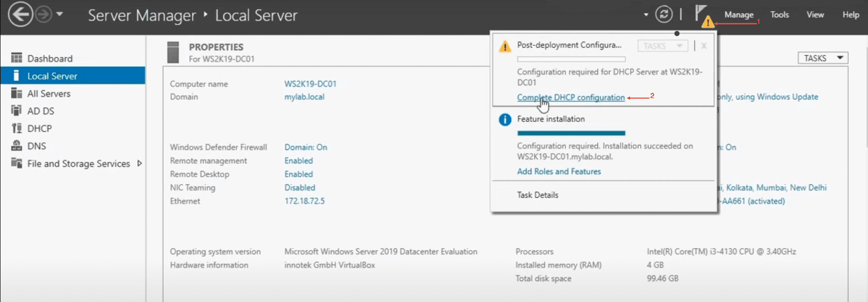The height and width of the screenshot is (302, 868).
Task: Open the notification TASKS dropdown
Action: coord(663,46)
